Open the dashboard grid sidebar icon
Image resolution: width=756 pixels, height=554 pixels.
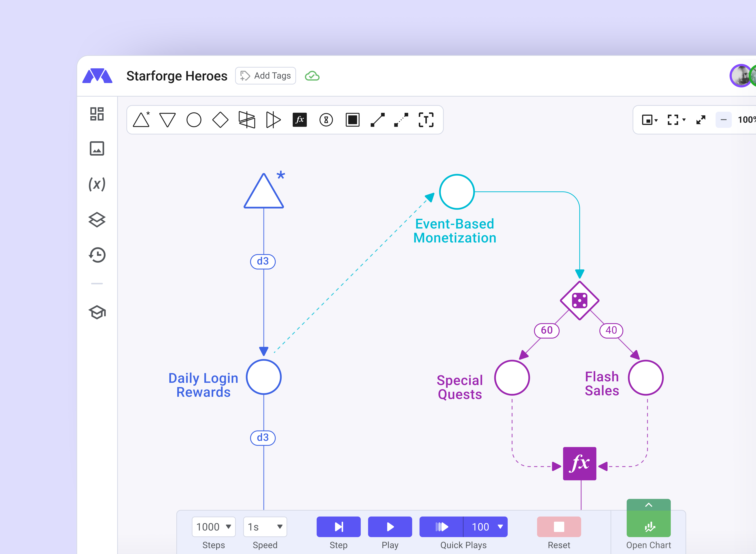point(97,114)
